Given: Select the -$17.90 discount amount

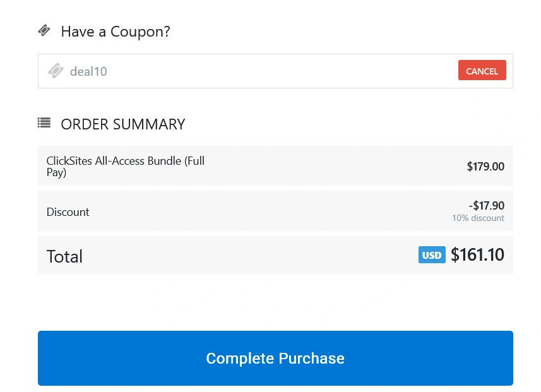Looking at the screenshot, I should [x=487, y=205].
